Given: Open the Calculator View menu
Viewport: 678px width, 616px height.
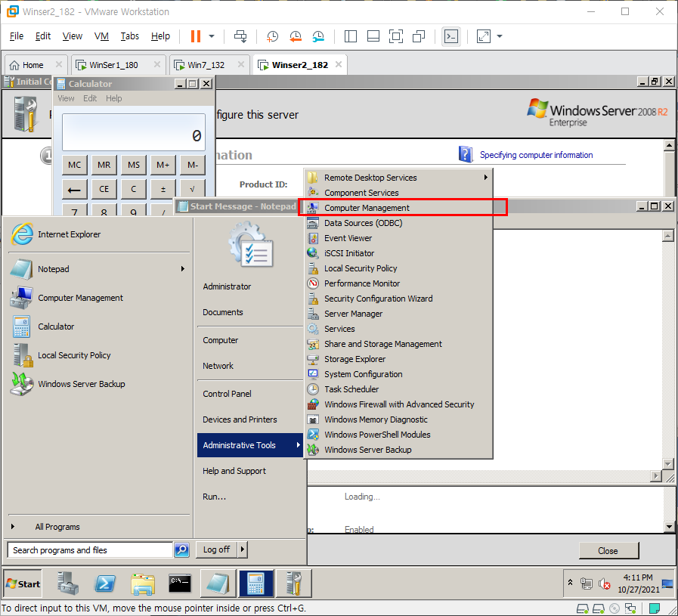Looking at the screenshot, I should click(x=66, y=98).
